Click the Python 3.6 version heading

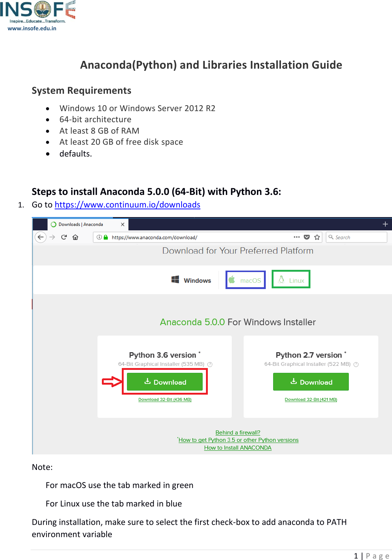click(x=165, y=355)
